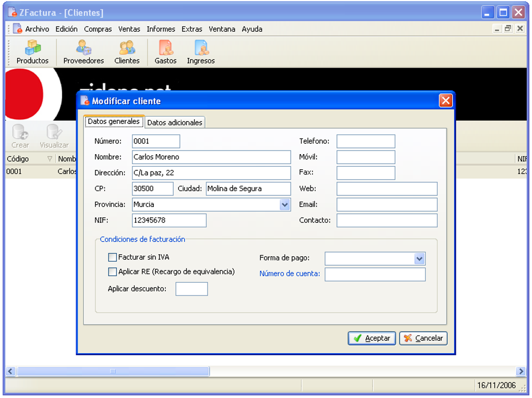The image size is (532, 398).
Task: Click the 16/11/2006 date in status bar
Action: [x=496, y=385]
